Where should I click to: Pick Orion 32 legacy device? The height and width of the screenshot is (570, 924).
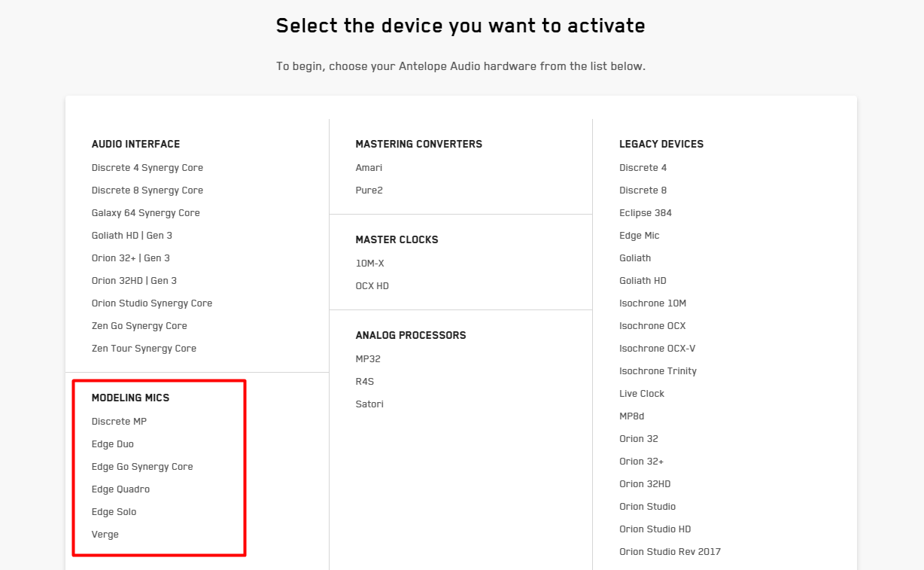coord(639,439)
